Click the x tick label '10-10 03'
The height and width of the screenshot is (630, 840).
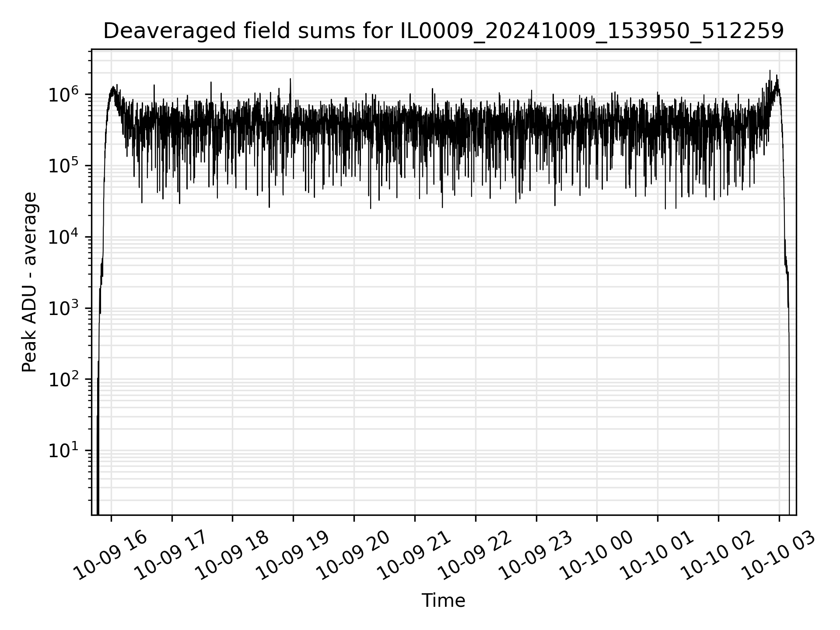pos(779,556)
